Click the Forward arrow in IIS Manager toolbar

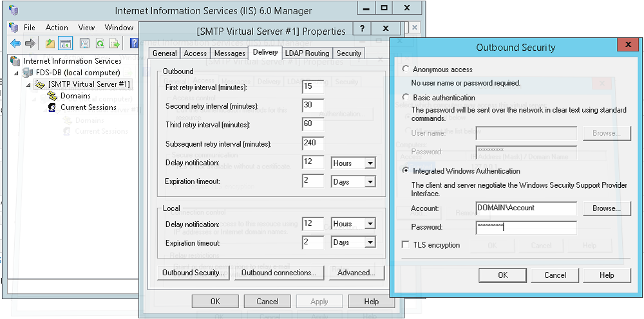pyautogui.click(x=30, y=43)
